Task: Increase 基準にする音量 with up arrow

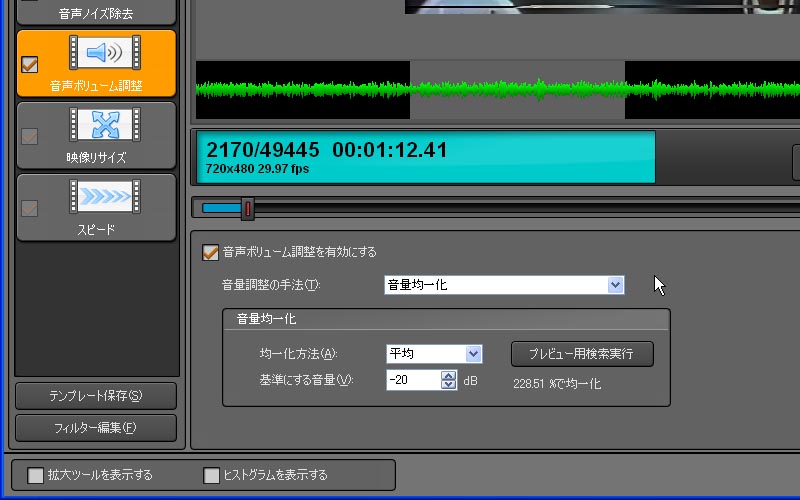Action: point(448,376)
